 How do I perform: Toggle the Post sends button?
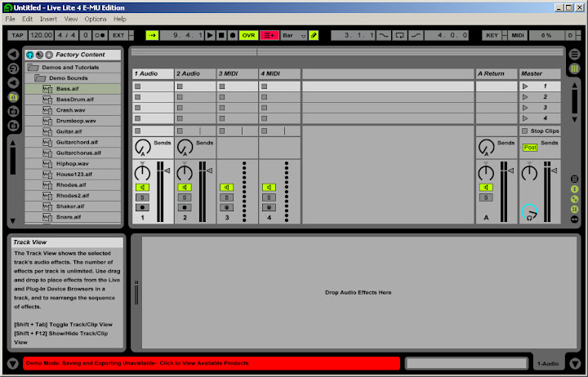530,147
